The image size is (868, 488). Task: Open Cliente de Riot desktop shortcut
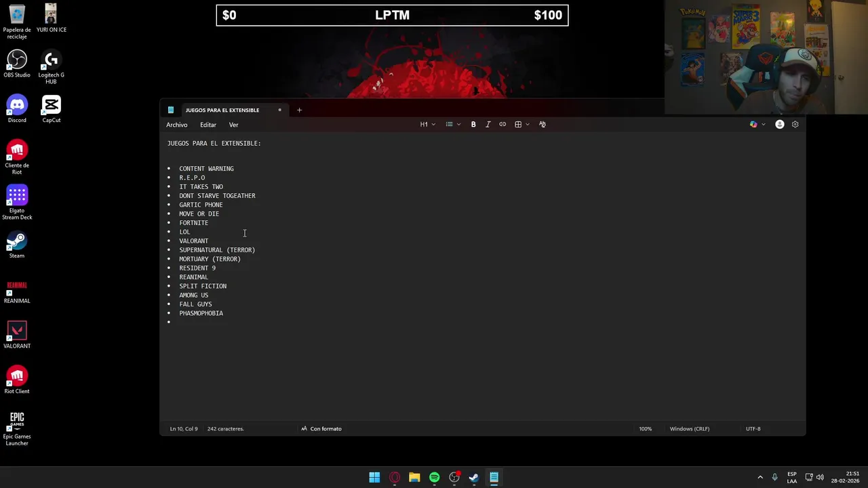pos(17,157)
